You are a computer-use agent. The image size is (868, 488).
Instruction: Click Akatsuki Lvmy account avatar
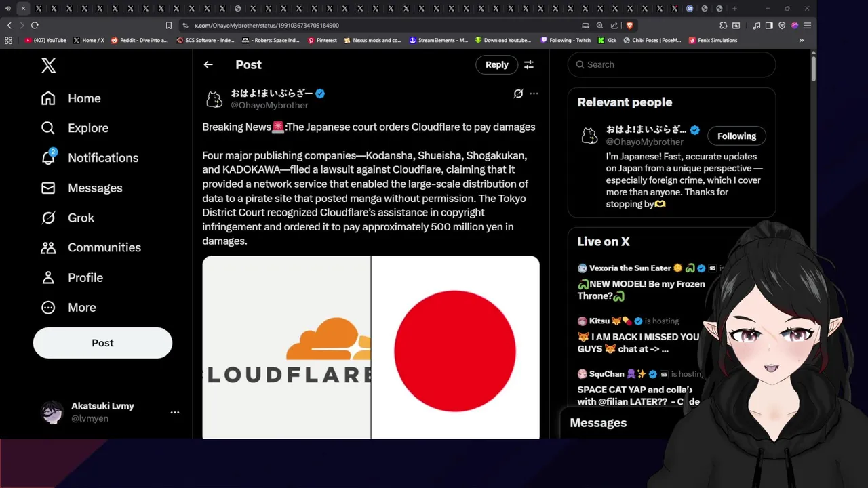52,412
